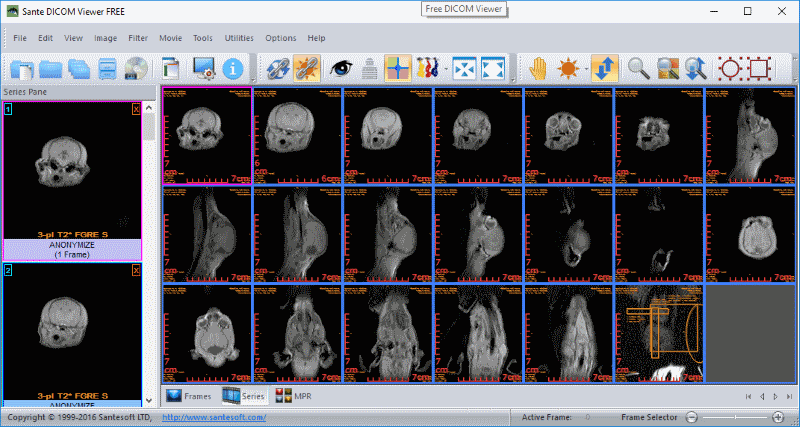Open the Image menu

click(106, 38)
